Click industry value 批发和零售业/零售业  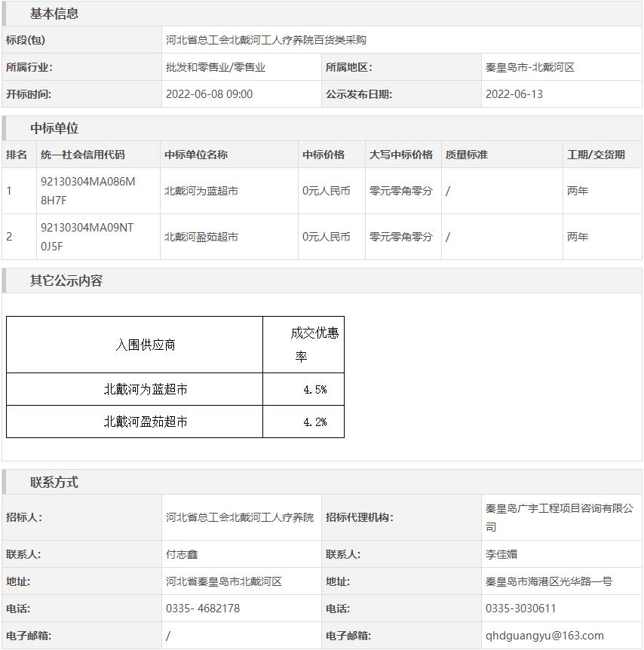(216, 67)
